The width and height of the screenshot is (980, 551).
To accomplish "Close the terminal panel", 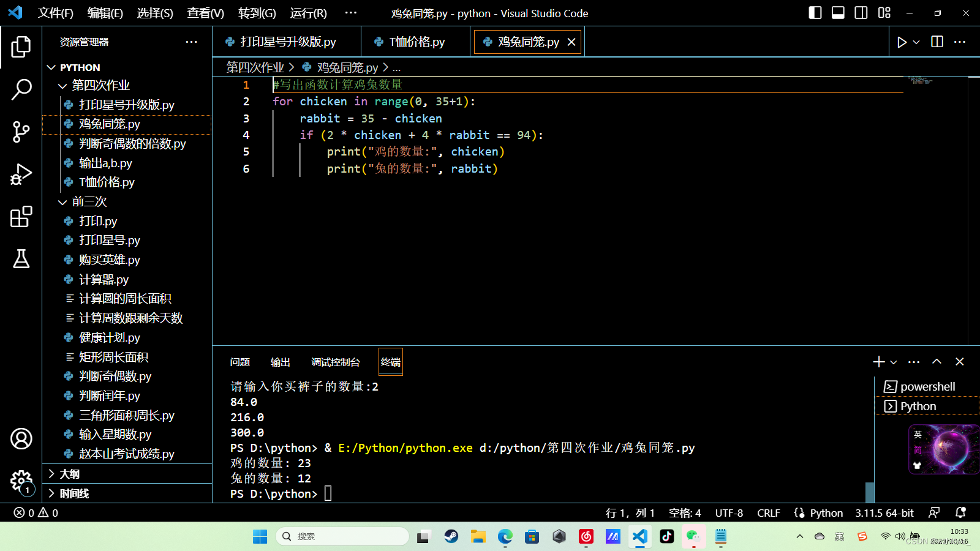I will [960, 362].
